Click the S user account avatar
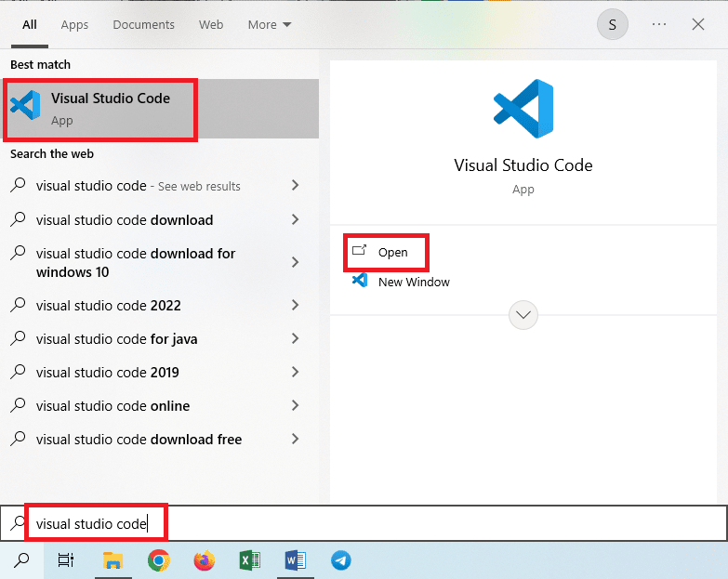The width and height of the screenshot is (728, 579). 613,24
